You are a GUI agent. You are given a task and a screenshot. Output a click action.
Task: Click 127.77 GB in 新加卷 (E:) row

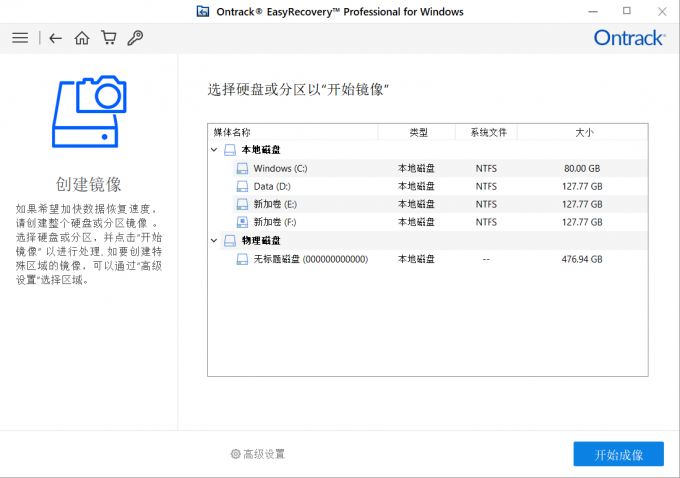pyautogui.click(x=582, y=204)
